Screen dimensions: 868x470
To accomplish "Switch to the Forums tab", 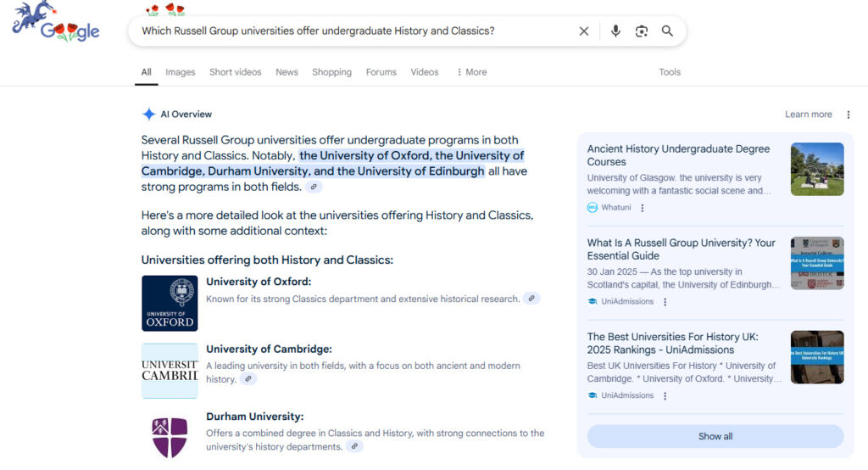I will (x=381, y=72).
